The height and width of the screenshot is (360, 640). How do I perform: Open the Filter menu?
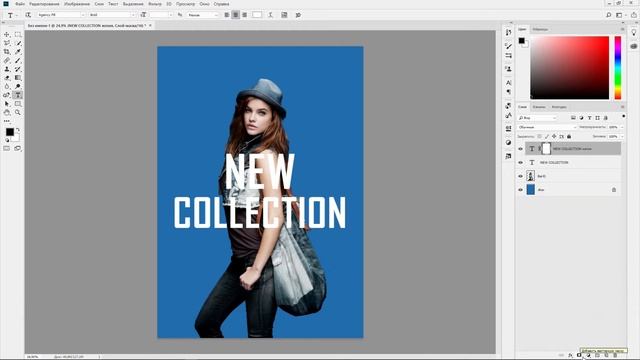(x=155, y=4)
